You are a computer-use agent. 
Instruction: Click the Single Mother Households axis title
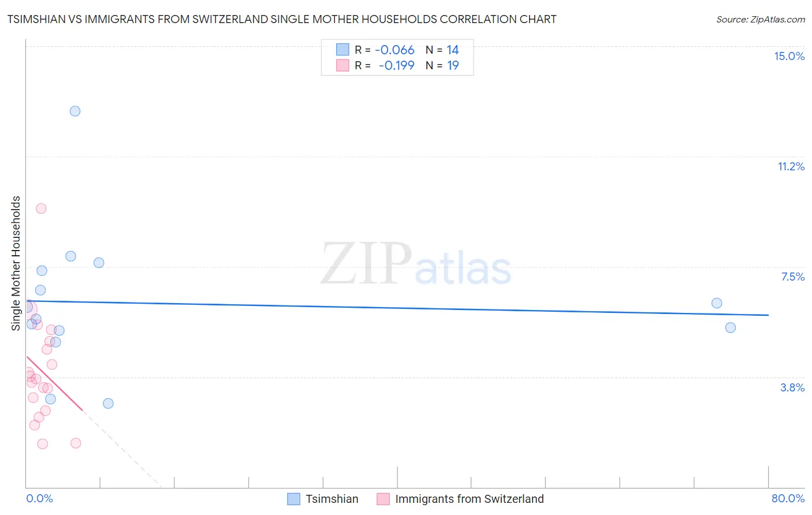(x=16, y=263)
